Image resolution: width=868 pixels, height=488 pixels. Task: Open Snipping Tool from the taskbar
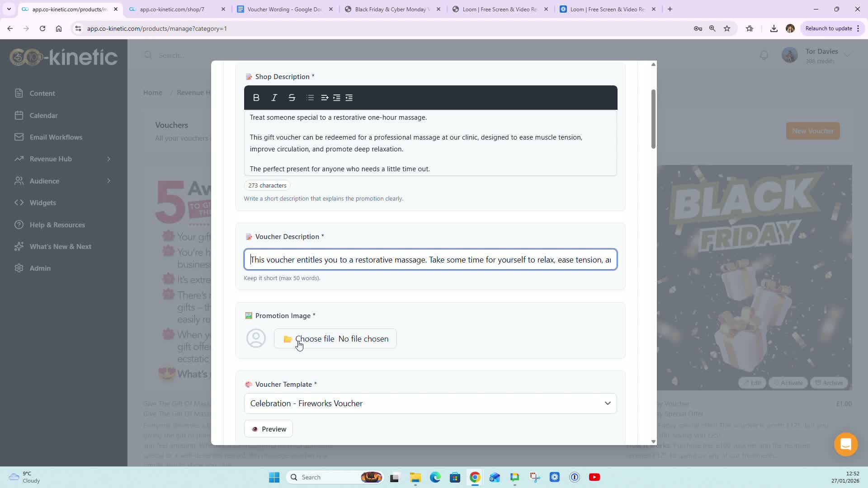click(535, 478)
